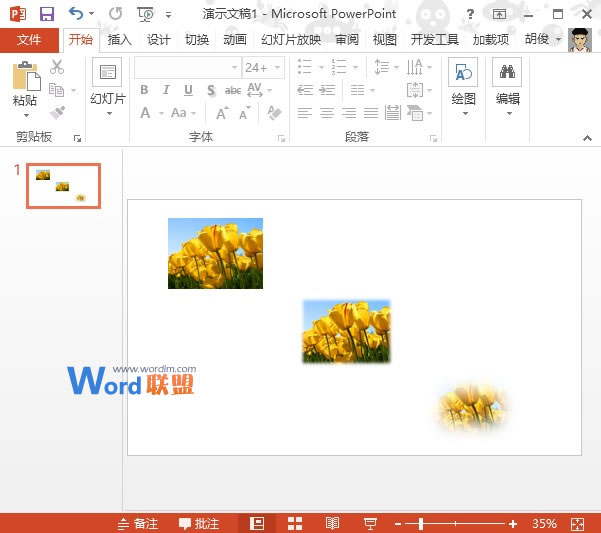Select slide 1 thumbnail in panel
The height and width of the screenshot is (533, 601).
point(64,186)
